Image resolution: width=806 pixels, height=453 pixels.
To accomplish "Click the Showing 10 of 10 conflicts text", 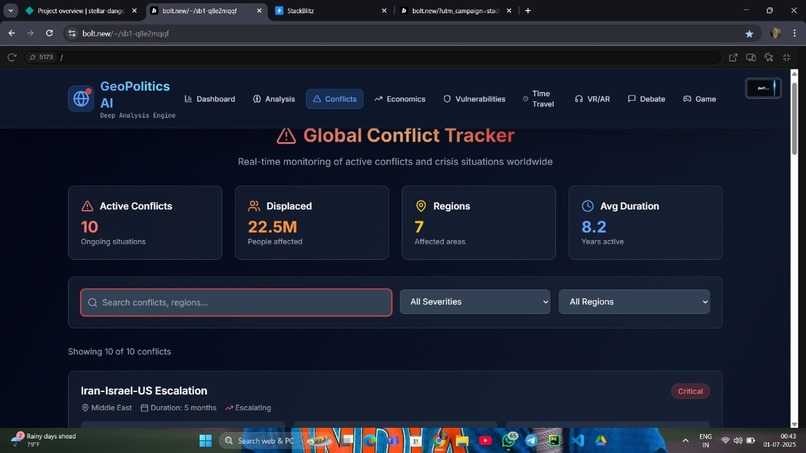I will click(119, 352).
